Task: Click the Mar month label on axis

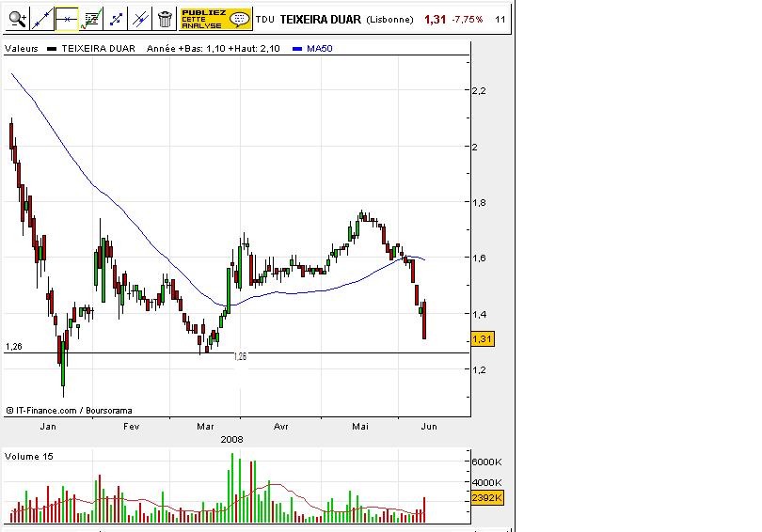Action: (205, 426)
